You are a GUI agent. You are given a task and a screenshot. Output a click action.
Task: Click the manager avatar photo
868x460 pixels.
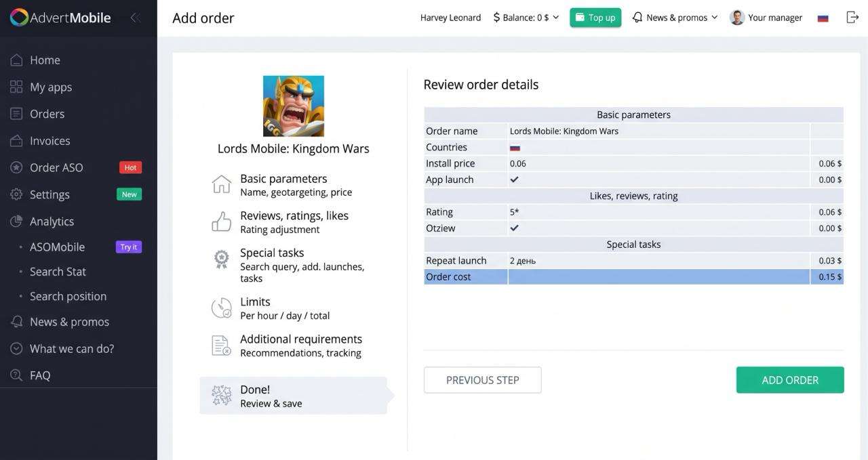click(737, 18)
